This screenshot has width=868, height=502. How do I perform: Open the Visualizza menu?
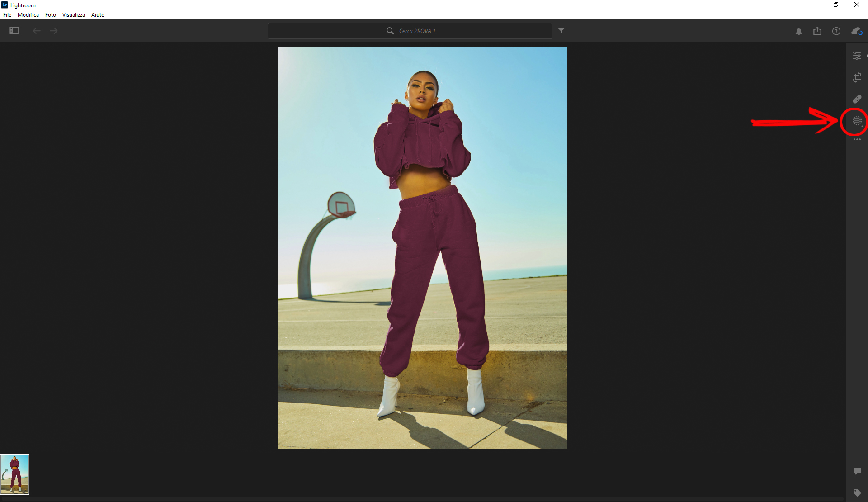click(x=73, y=15)
